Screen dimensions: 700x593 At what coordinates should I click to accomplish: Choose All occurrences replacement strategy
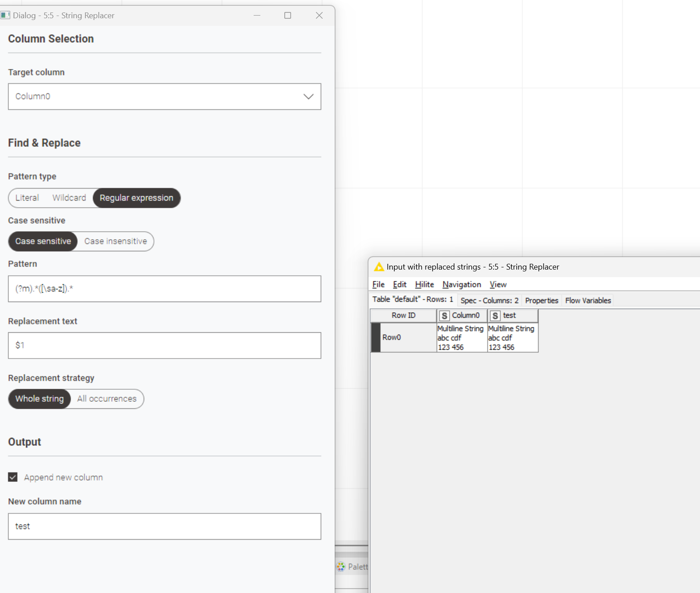click(x=107, y=399)
